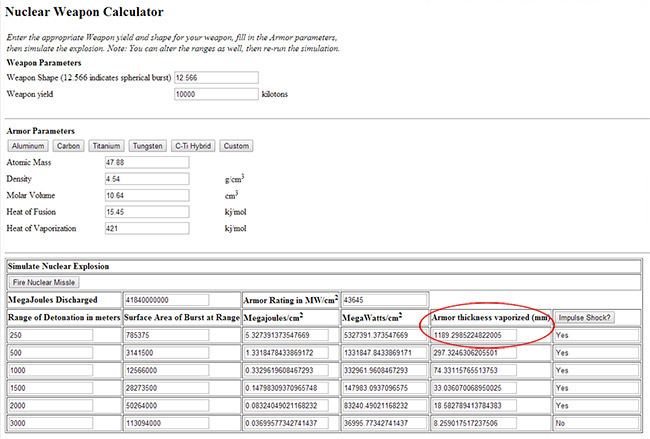Viewport: 650px width, 439px height.
Task: Choose the Titanium armor preset
Action: point(107,146)
